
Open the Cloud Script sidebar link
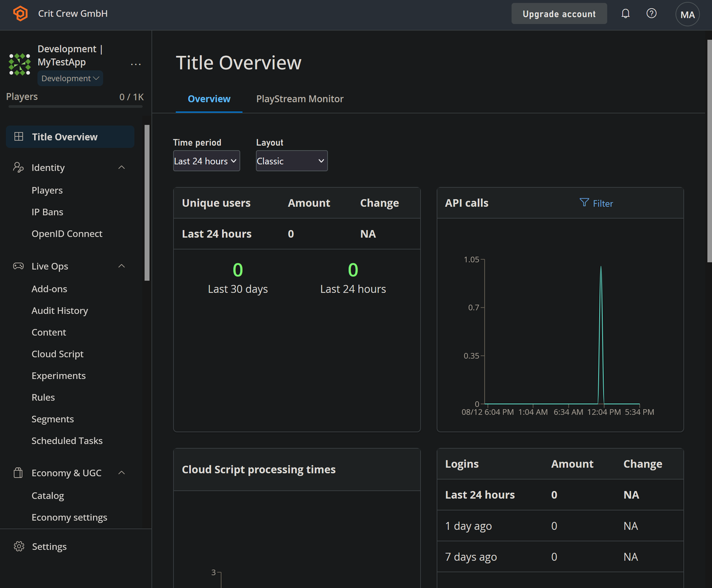[58, 354]
